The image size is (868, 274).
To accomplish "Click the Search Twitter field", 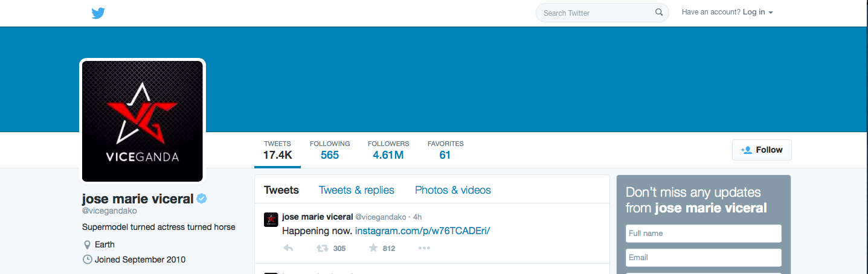I will pos(602,13).
